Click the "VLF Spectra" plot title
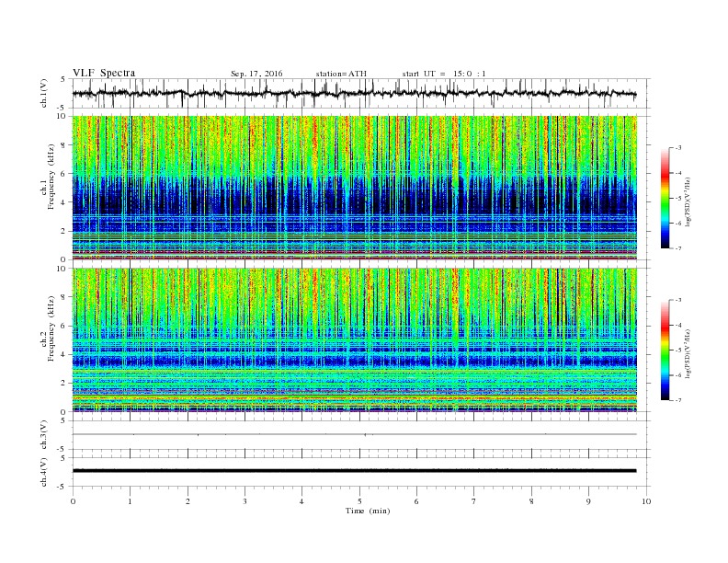This screenshot has height=563, width=728. 104,73
